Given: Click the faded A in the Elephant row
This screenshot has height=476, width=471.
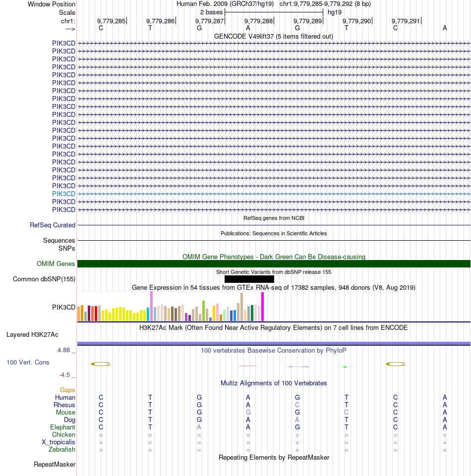Looking at the screenshot, I should click(x=199, y=427).
